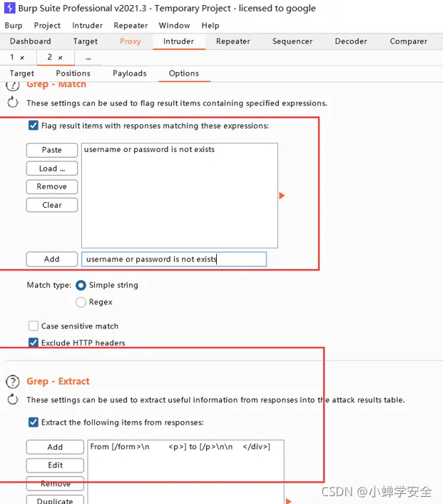This screenshot has height=504, width=443.
Task: Open the Repeater menu in menu bar
Action: (x=131, y=26)
